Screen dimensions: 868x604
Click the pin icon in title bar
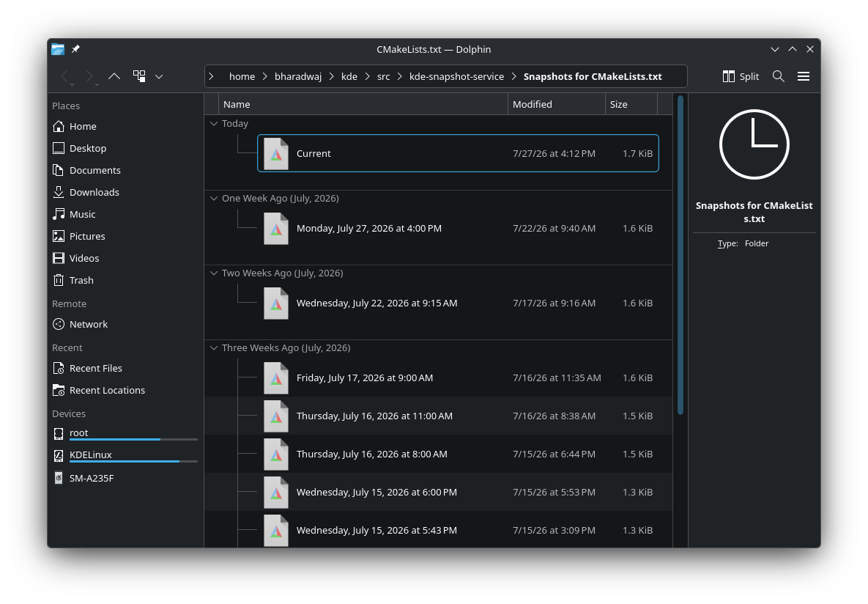tap(76, 49)
